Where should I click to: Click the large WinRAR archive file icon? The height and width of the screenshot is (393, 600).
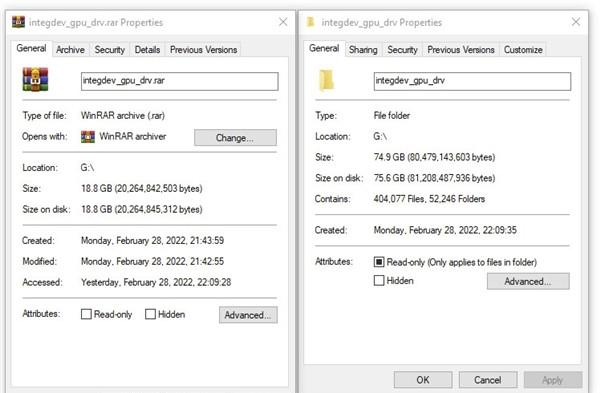coord(35,79)
